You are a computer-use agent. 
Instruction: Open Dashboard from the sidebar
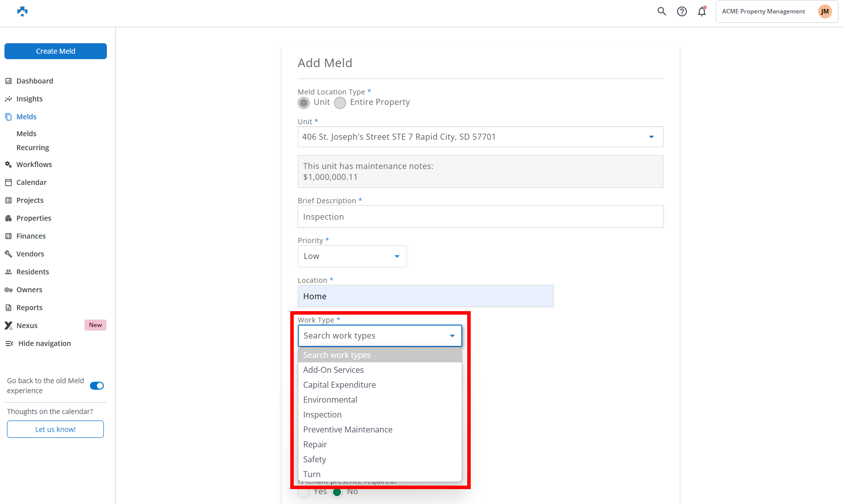pos(34,81)
